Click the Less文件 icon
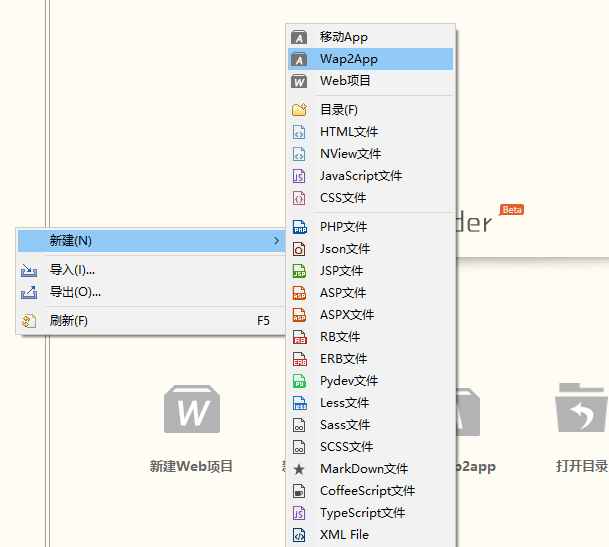This screenshot has height=547, width=609. 299,403
